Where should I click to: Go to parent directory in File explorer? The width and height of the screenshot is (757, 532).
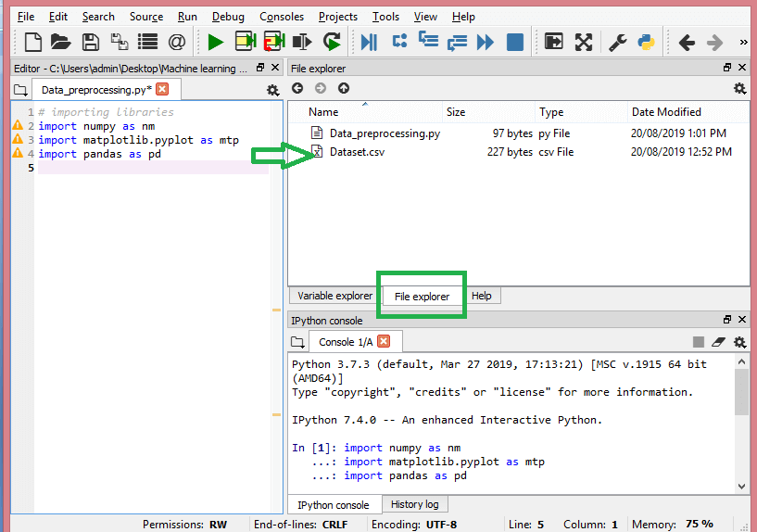coord(344,88)
